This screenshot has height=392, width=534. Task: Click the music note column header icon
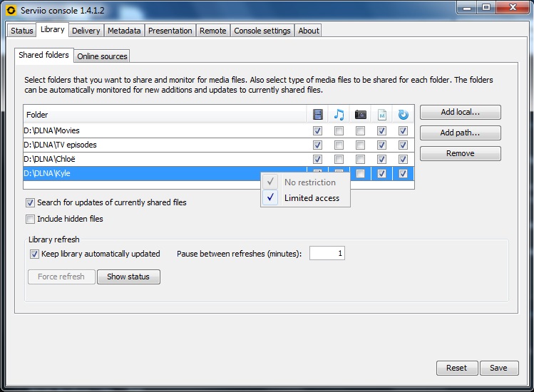[x=339, y=115]
